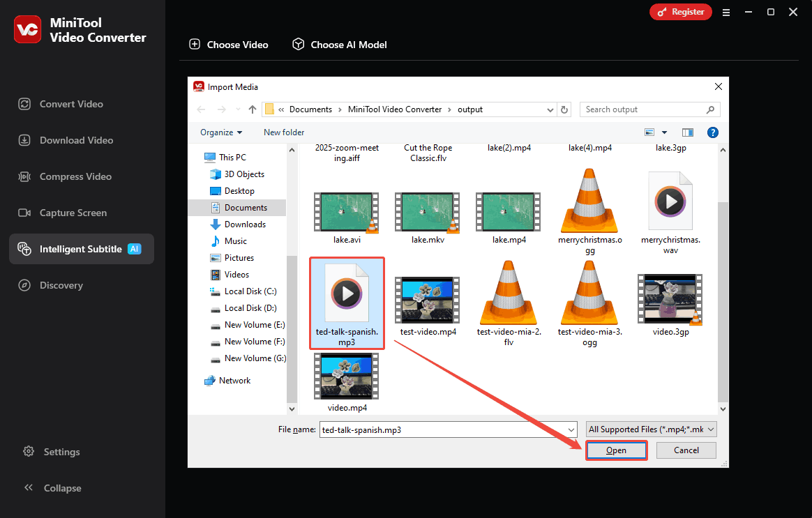812x518 pixels.
Task: Collapse the left sidebar panel
Action: [x=52, y=487]
